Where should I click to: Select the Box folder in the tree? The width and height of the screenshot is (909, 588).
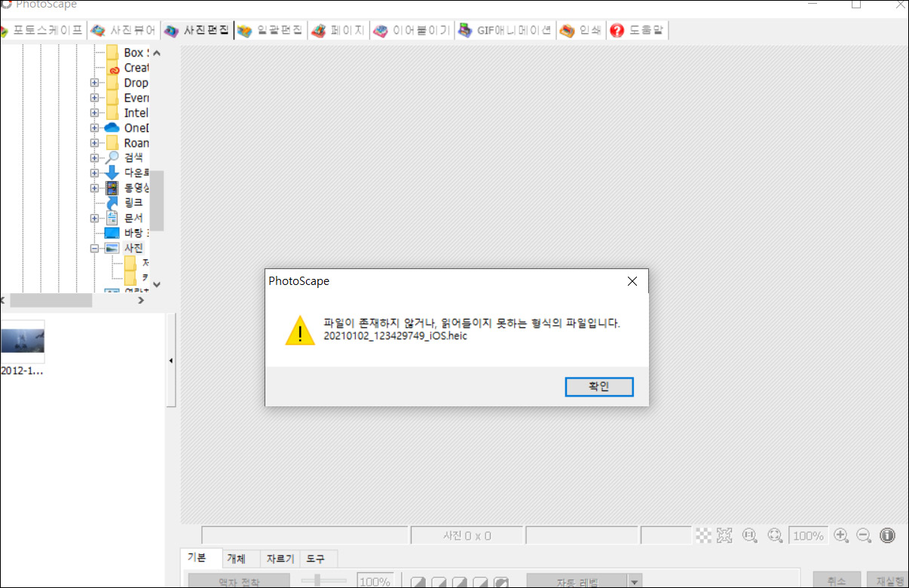click(127, 53)
